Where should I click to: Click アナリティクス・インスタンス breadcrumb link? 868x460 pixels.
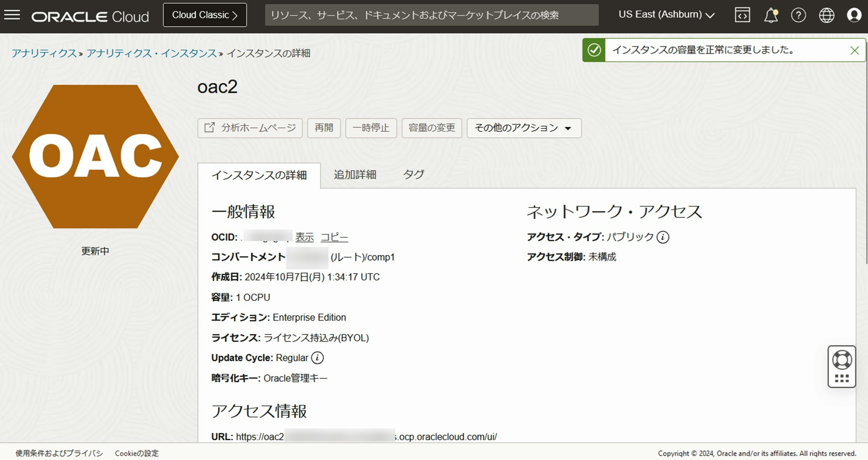coord(152,53)
